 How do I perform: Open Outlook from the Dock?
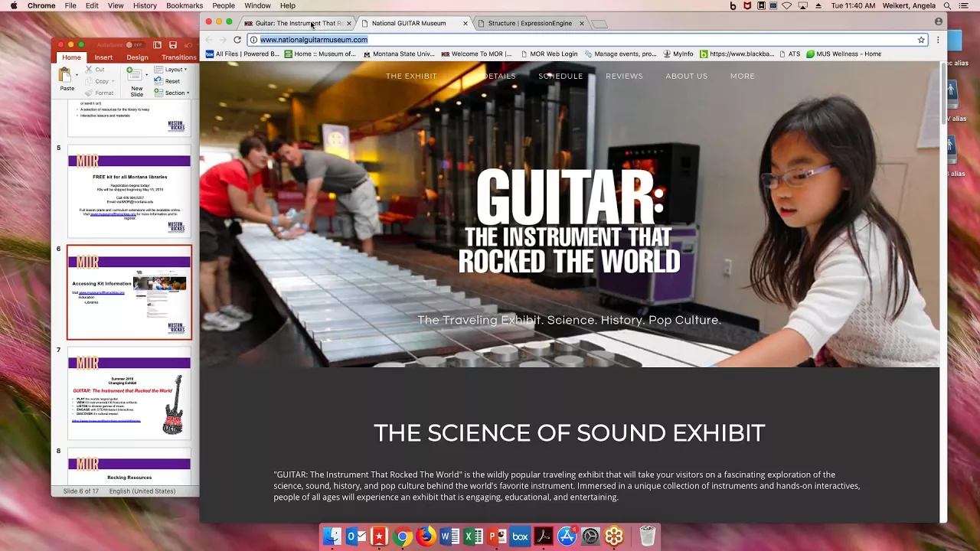pyautogui.click(x=355, y=536)
